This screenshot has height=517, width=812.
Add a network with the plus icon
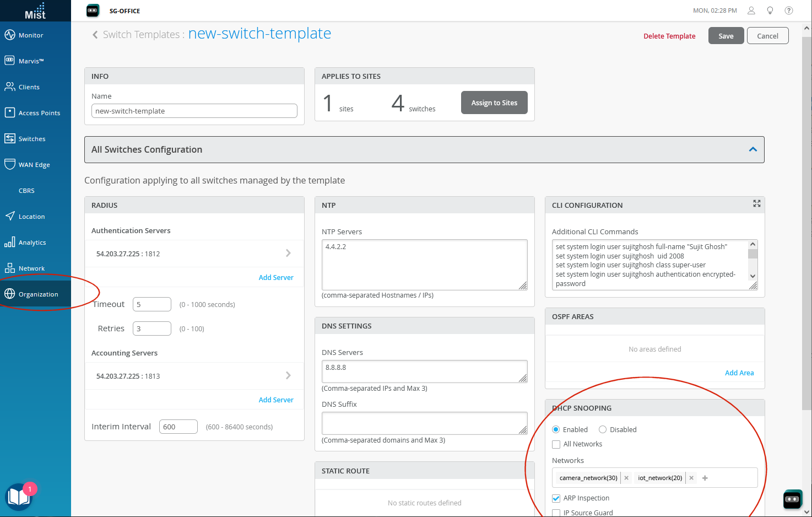(x=705, y=478)
